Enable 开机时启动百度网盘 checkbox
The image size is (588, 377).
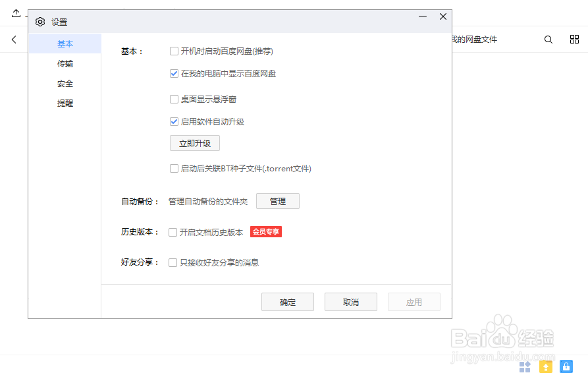pos(174,51)
